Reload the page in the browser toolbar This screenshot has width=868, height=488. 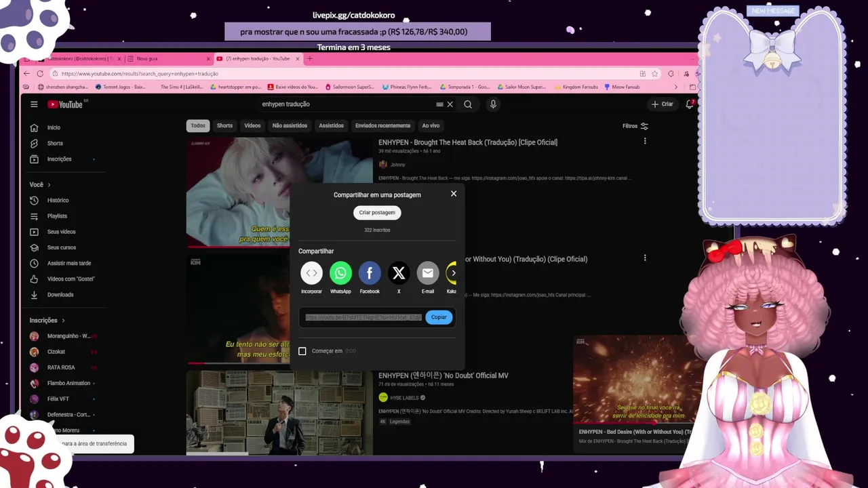click(x=40, y=73)
